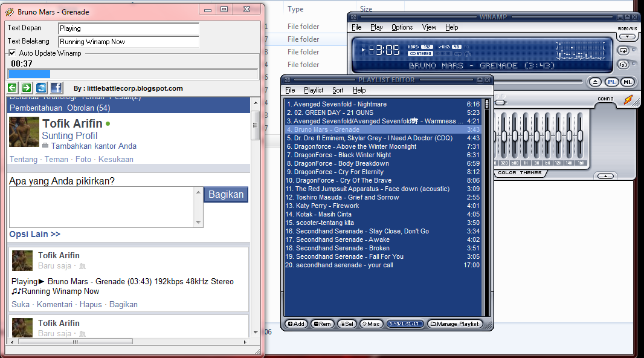The image size is (644, 358).
Task: Open the Facebook icon button
Action: pos(56,88)
